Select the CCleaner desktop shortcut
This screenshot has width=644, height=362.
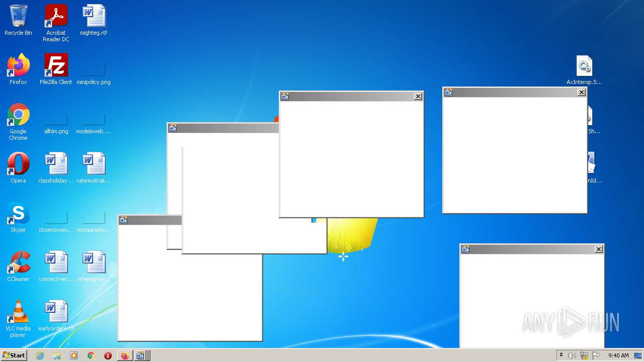coord(18,266)
